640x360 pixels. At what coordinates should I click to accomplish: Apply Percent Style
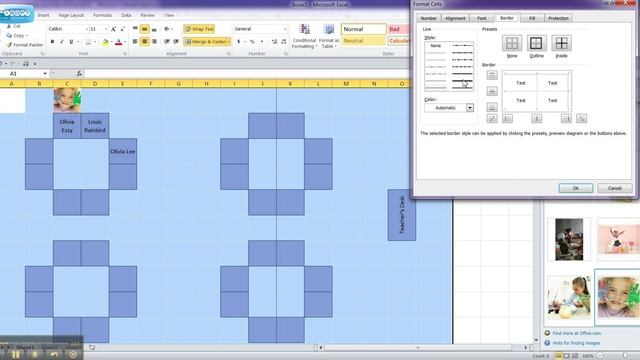(252, 42)
